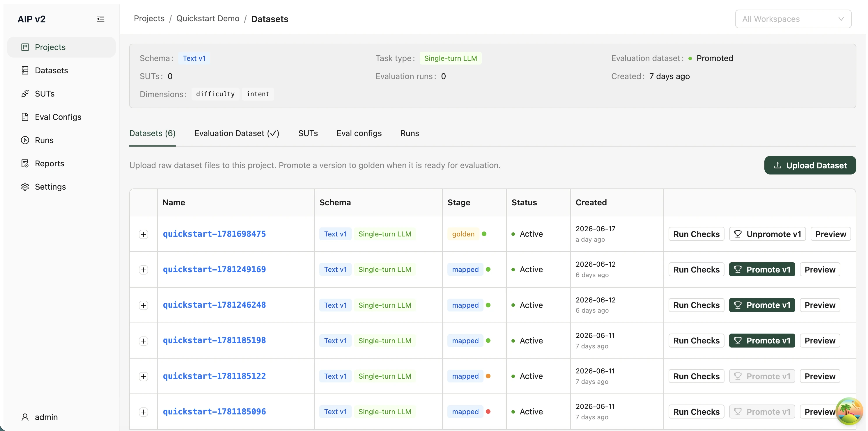This screenshot has height=431, width=868.
Task: Promote v1 for quickstart-1781246248
Action: tap(762, 305)
